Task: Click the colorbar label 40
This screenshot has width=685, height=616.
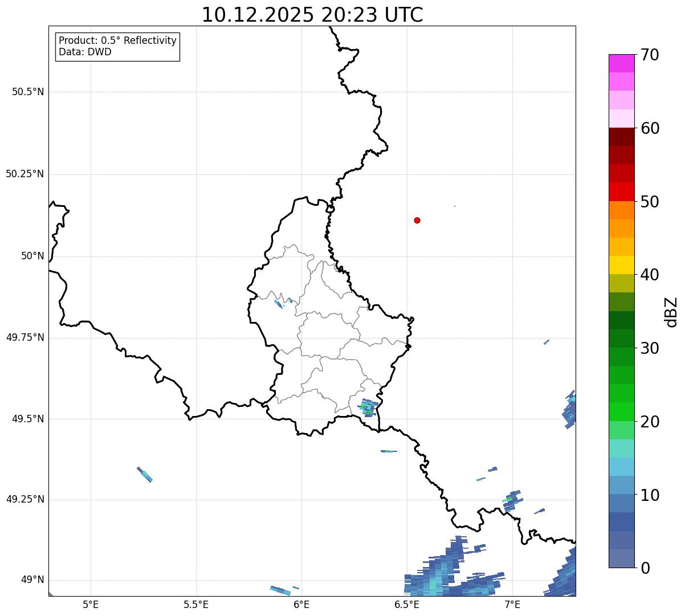Action: point(650,275)
